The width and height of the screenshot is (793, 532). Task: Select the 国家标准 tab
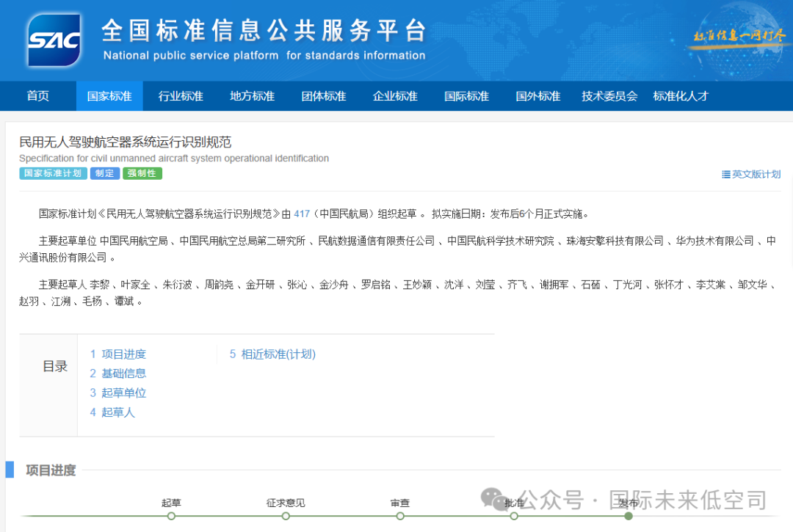click(109, 95)
